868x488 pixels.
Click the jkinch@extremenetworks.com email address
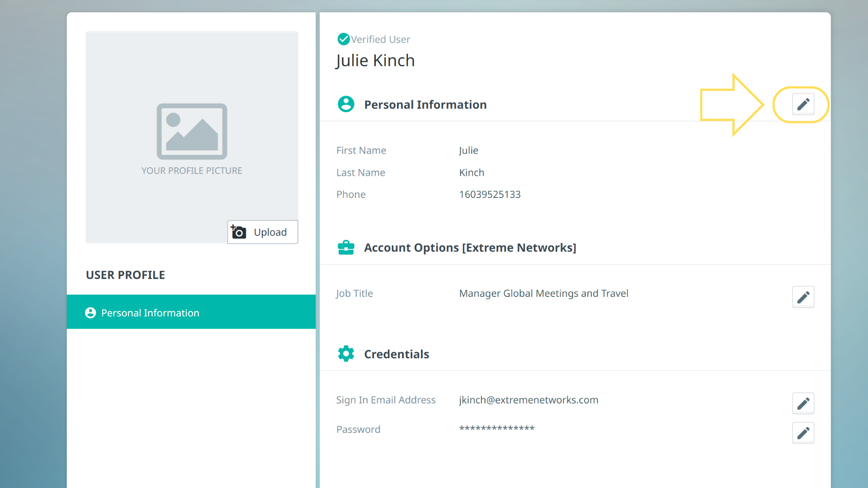[x=528, y=400]
